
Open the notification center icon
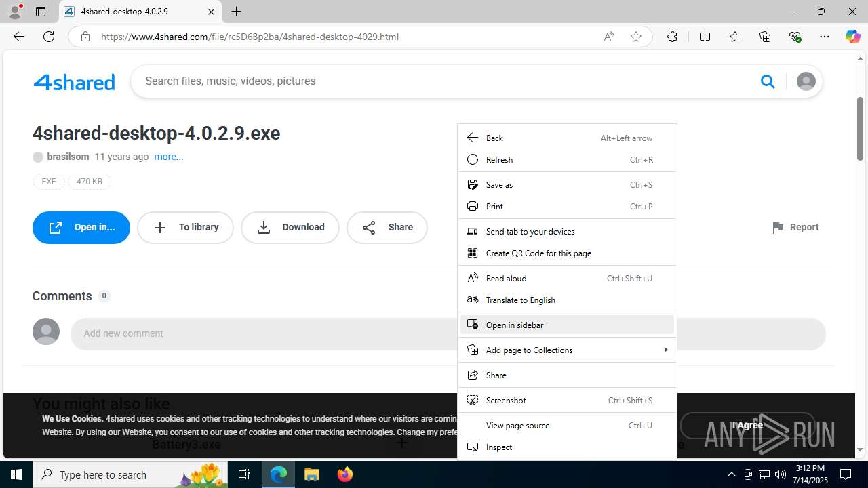(846, 474)
